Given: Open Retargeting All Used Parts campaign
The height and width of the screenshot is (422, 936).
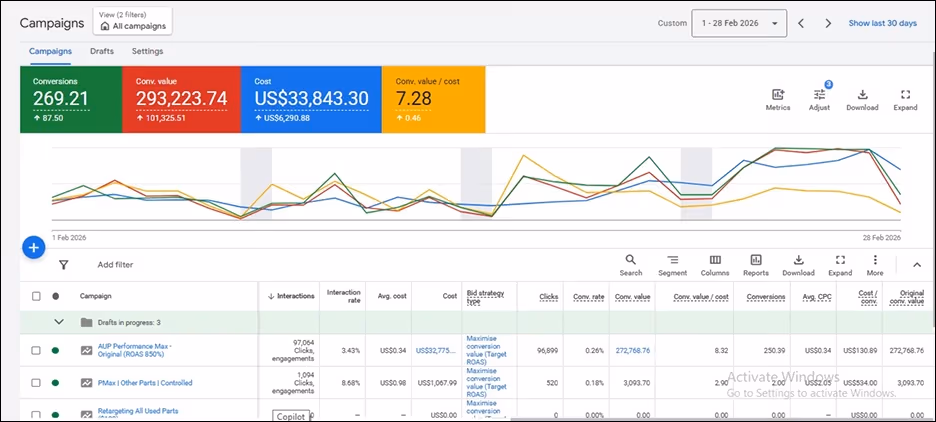Looking at the screenshot, I should coord(138,413).
